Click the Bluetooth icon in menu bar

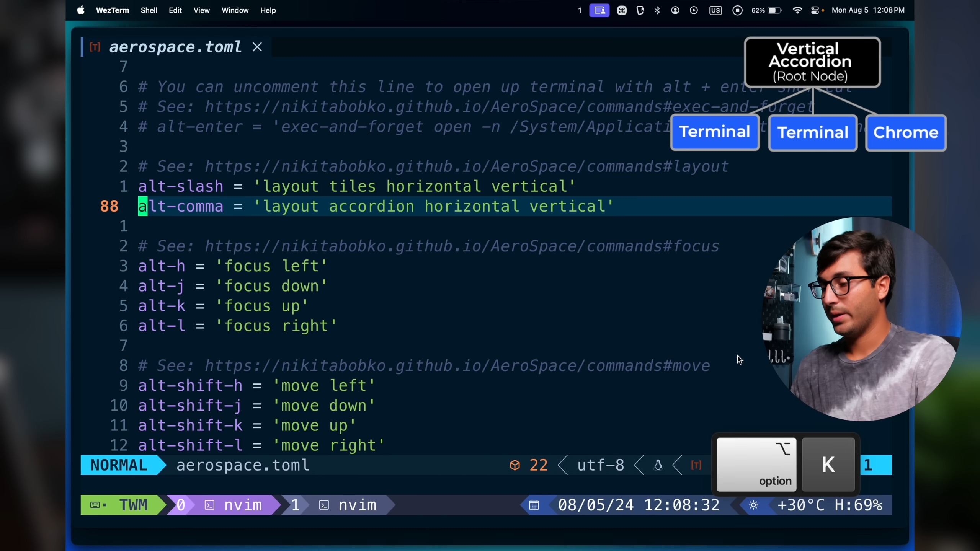click(657, 10)
